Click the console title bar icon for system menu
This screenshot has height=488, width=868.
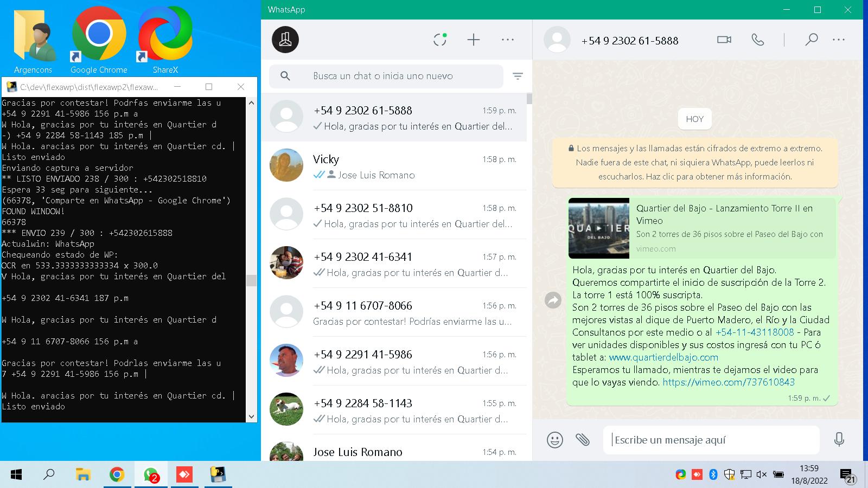[x=11, y=87]
